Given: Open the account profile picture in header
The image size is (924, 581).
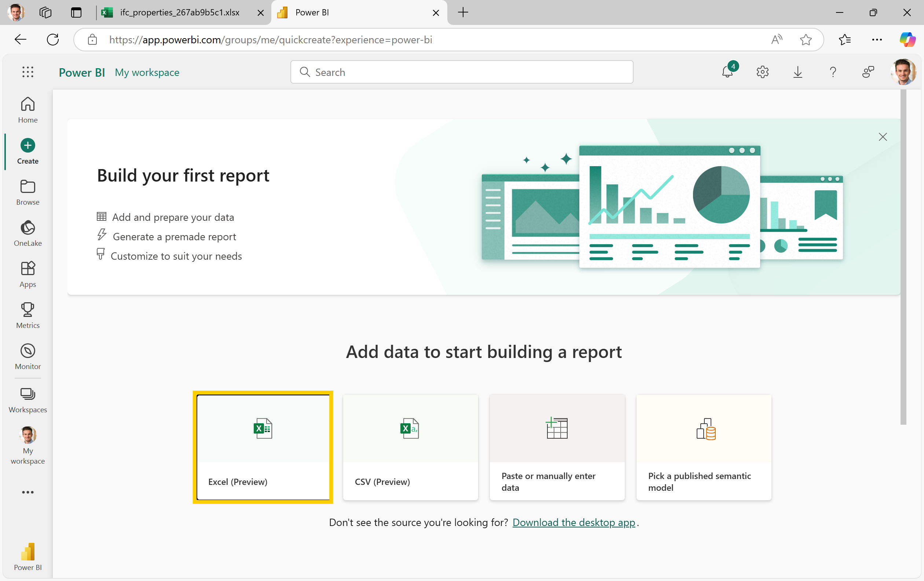Looking at the screenshot, I should [x=903, y=72].
